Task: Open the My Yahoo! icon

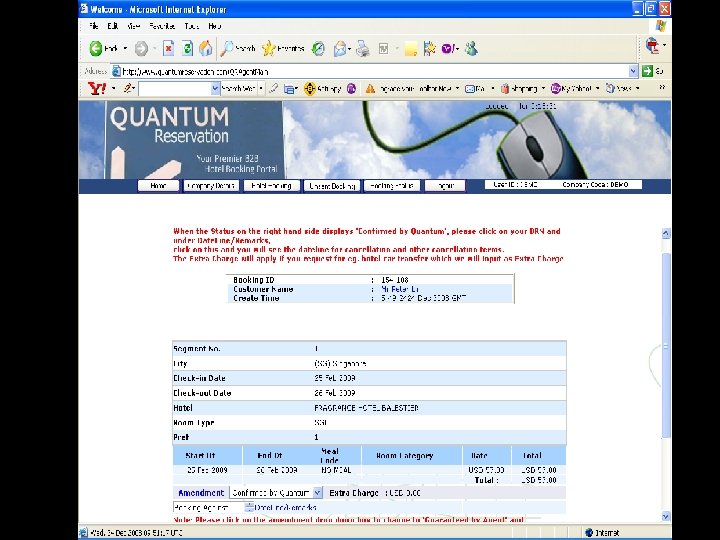Action: coord(556,88)
